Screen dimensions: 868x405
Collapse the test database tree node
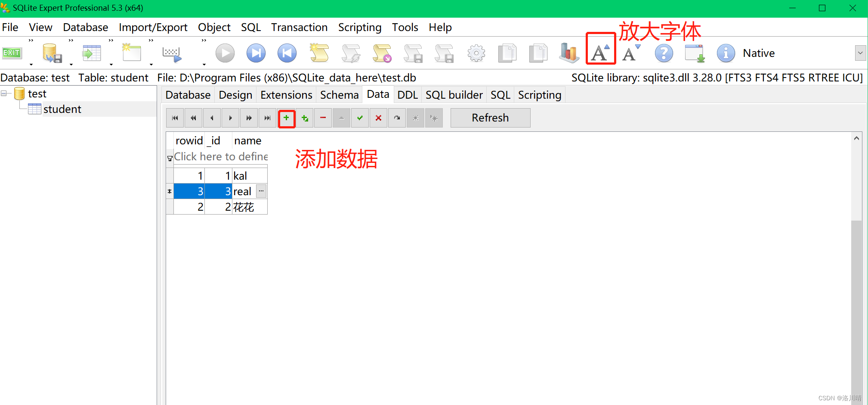(4, 93)
